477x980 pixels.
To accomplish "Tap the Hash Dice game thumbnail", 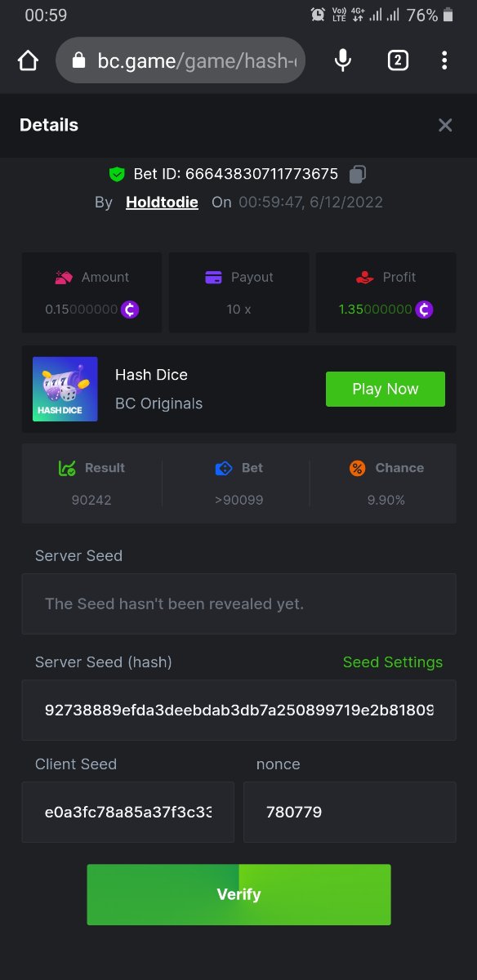I will [65, 389].
